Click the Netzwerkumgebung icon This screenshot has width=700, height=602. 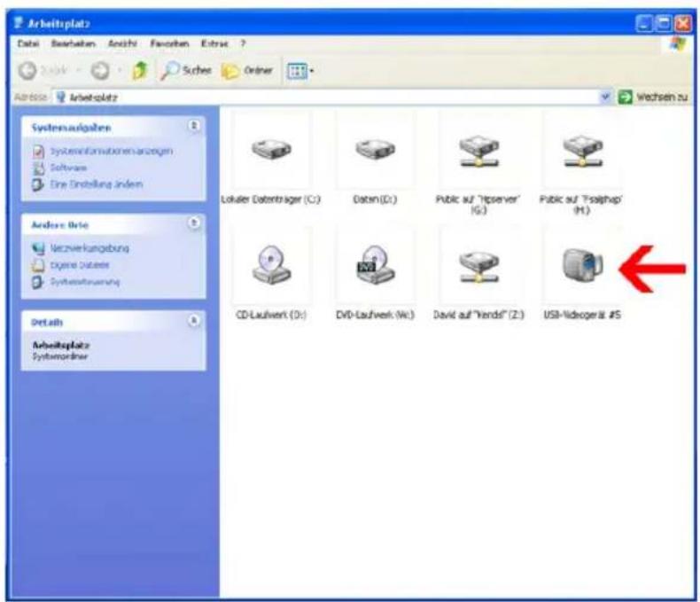38,248
